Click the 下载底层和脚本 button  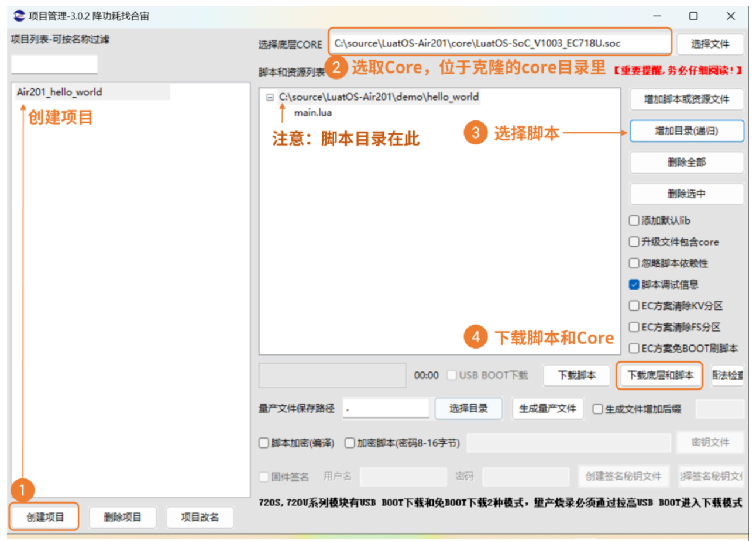coord(660,375)
